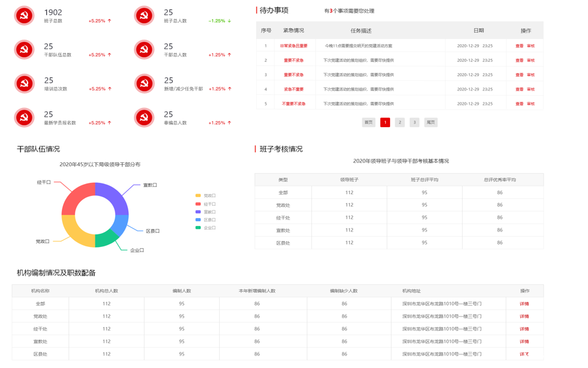Screen dimensions: 588x368
Task: Click 审核 for todo item 3
Action: coord(530,75)
